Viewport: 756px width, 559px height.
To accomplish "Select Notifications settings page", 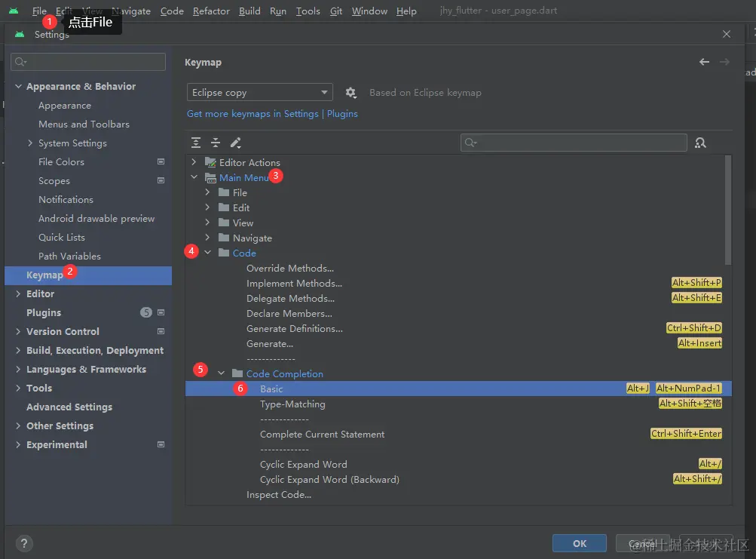I will click(66, 199).
